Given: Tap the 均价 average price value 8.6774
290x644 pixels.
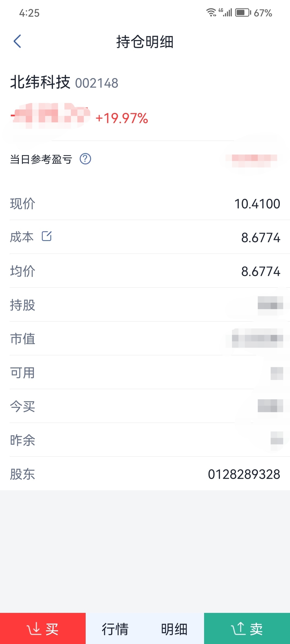Looking at the screenshot, I should 261,271.
